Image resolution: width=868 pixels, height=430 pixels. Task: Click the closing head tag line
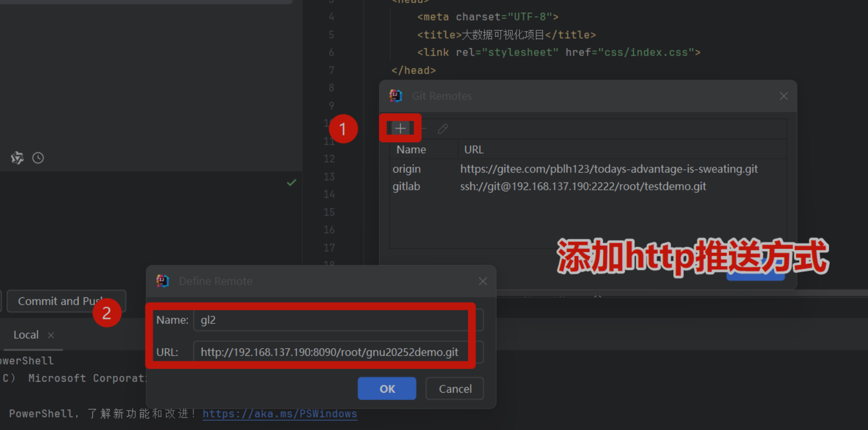tap(414, 70)
